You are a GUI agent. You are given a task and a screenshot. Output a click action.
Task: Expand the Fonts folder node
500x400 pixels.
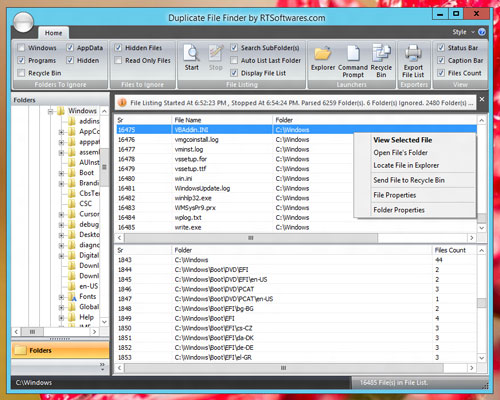click(x=61, y=297)
